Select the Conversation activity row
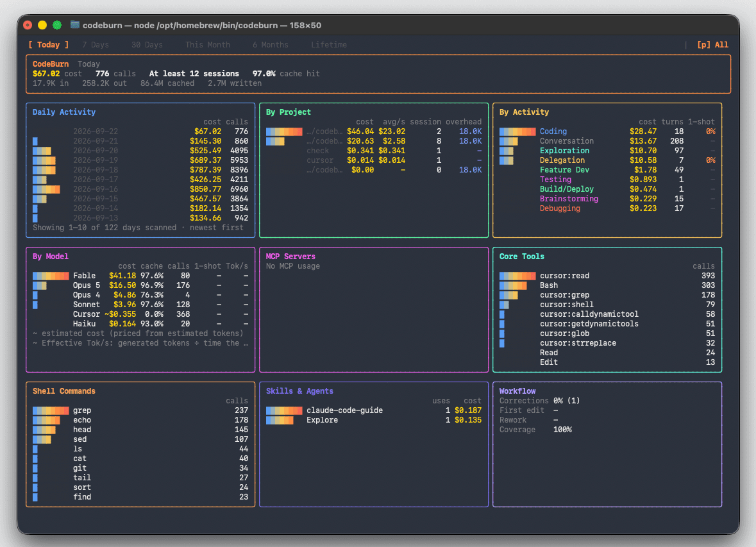The width and height of the screenshot is (756, 547). click(607, 141)
